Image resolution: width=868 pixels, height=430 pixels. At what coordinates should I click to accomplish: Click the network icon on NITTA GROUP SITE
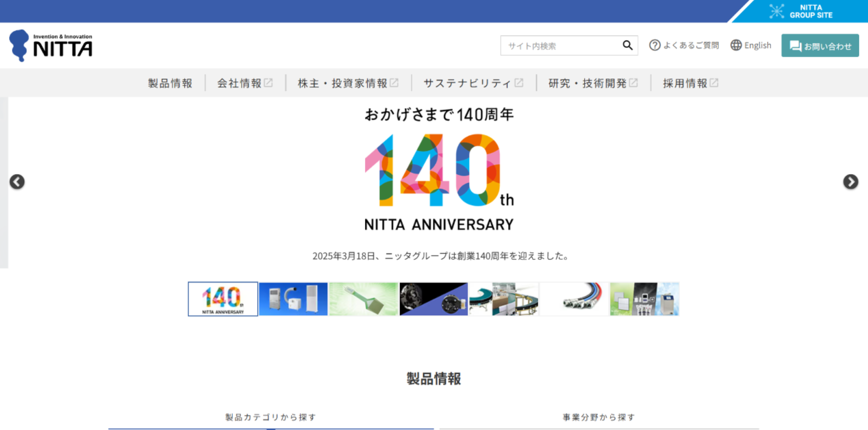pos(776,10)
